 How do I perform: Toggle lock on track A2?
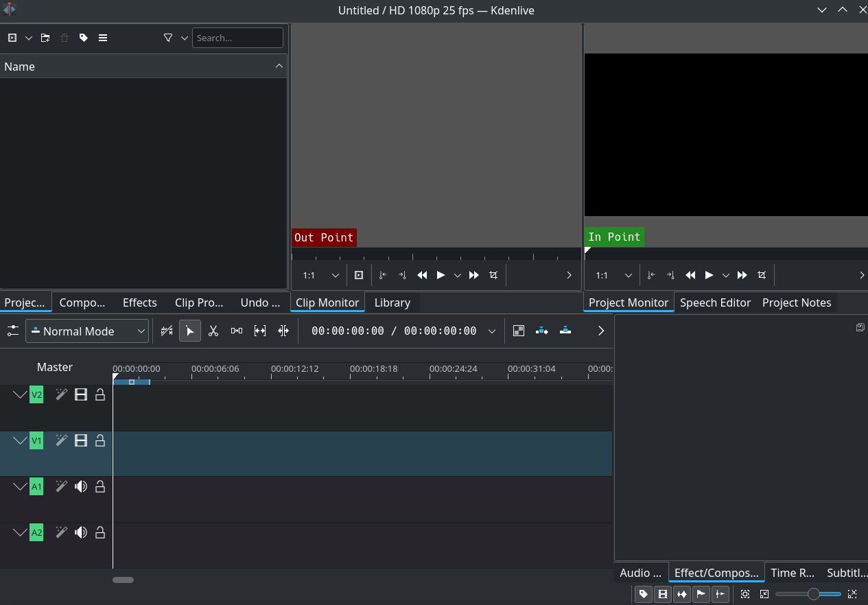[x=100, y=532]
